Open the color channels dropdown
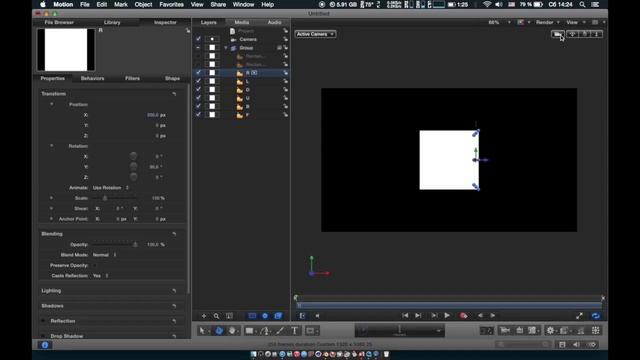Screen dimensions: 640x360 523,22
